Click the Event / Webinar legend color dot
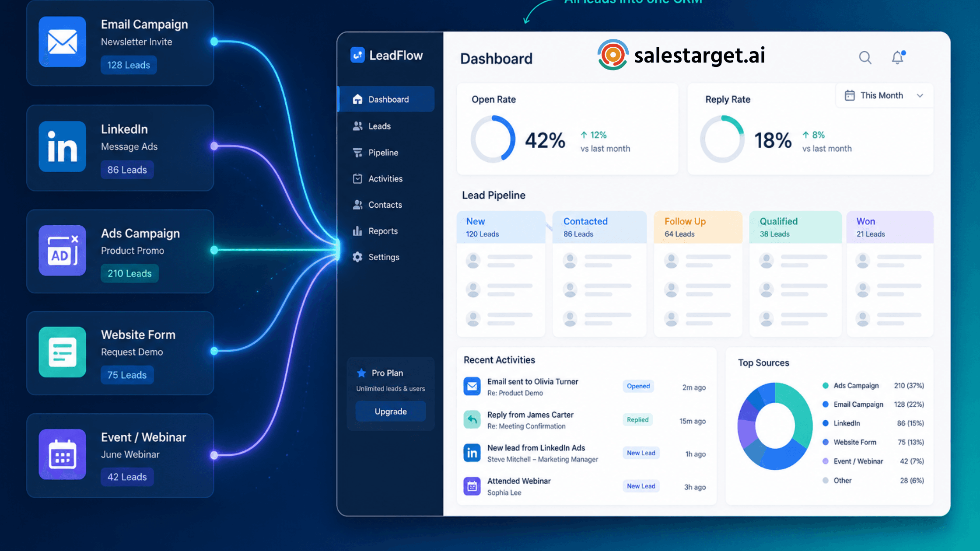The height and width of the screenshot is (551, 980). [826, 461]
